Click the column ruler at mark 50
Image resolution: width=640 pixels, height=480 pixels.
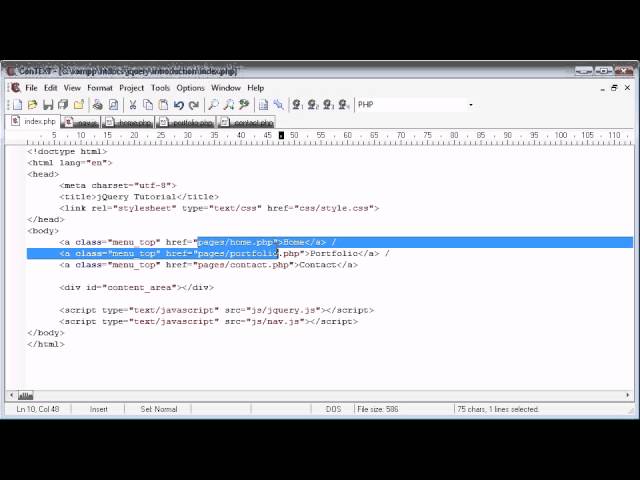point(294,136)
